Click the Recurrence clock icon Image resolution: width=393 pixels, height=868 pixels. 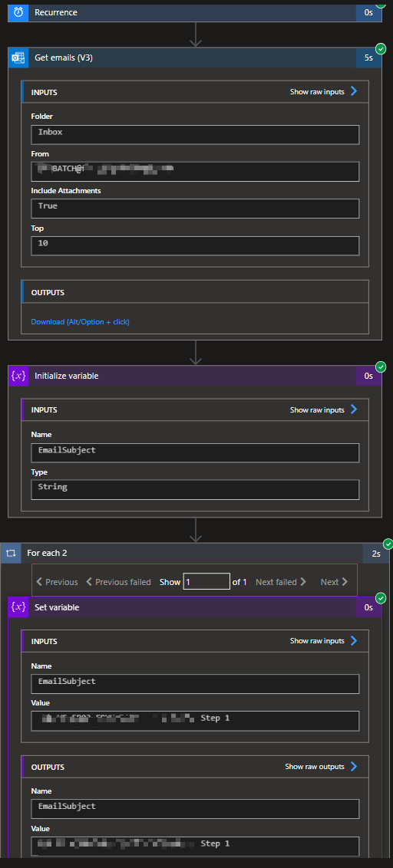18,12
